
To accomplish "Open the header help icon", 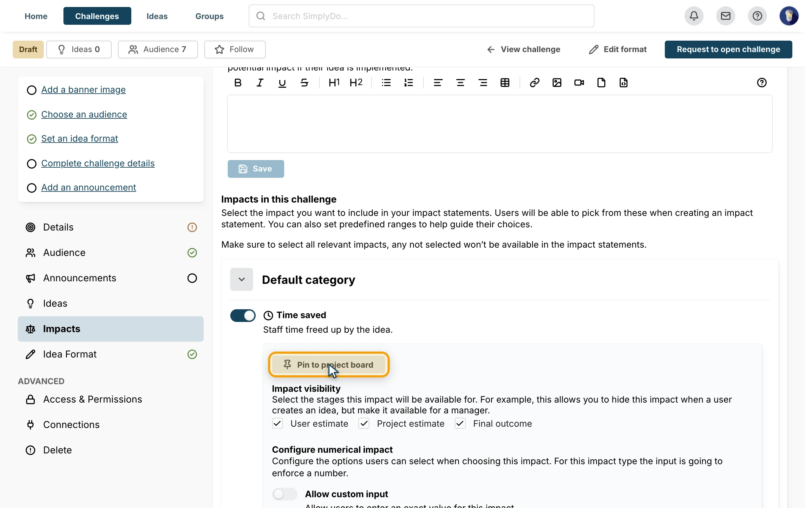I will pyautogui.click(x=757, y=16).
